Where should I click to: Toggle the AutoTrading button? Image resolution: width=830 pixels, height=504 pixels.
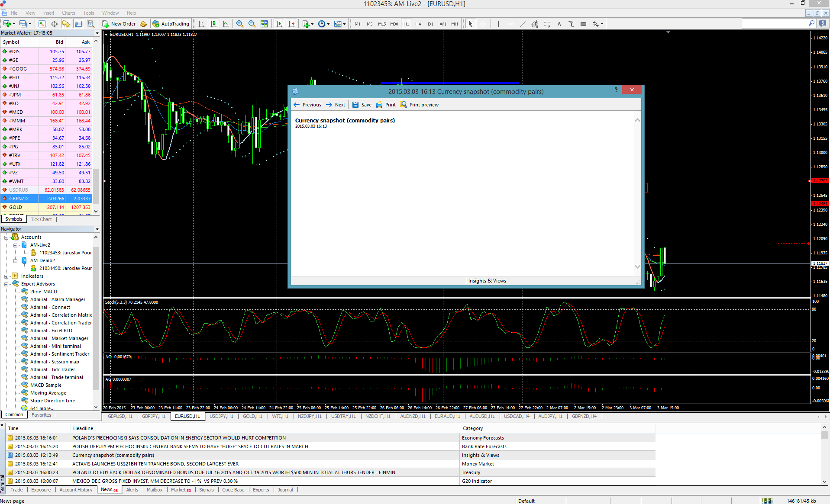coord(171,24)
